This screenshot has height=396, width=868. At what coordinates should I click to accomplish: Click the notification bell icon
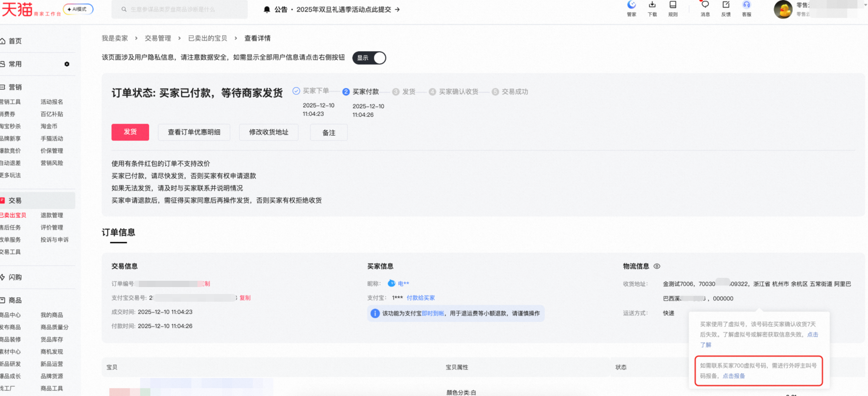(x=267, y=9)
